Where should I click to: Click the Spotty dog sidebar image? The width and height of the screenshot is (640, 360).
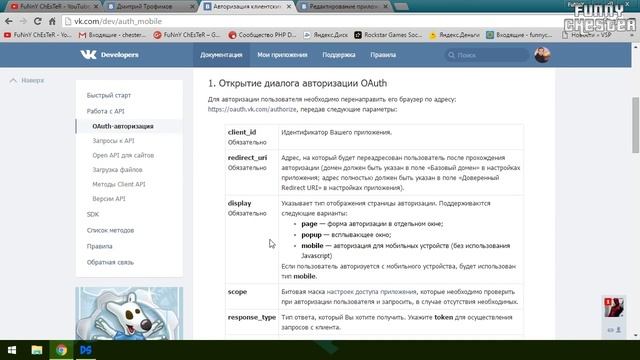point(129,313)
